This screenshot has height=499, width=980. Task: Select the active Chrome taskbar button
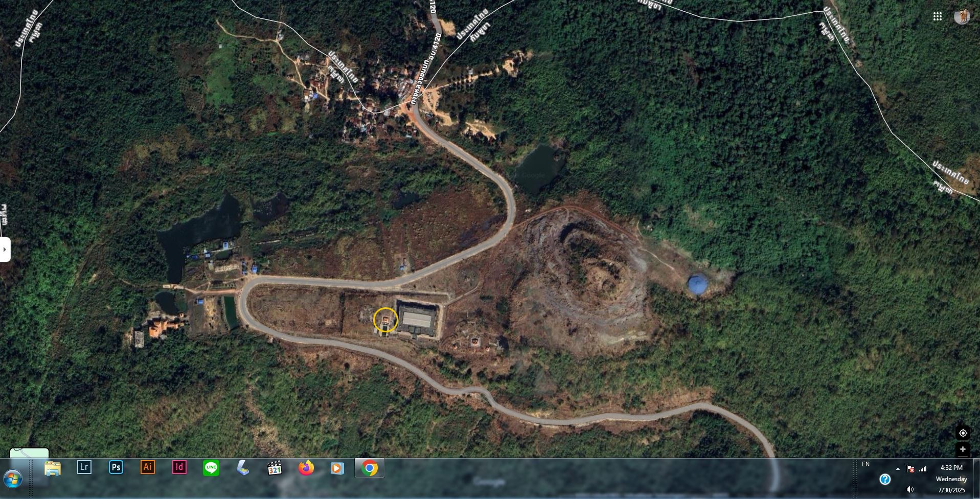(370, 468)
